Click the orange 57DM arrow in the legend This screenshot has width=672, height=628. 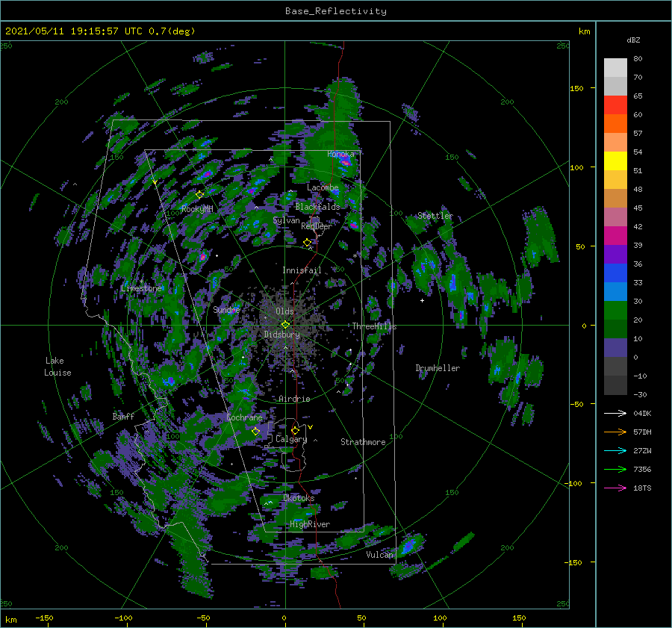[x=615, y=432]
